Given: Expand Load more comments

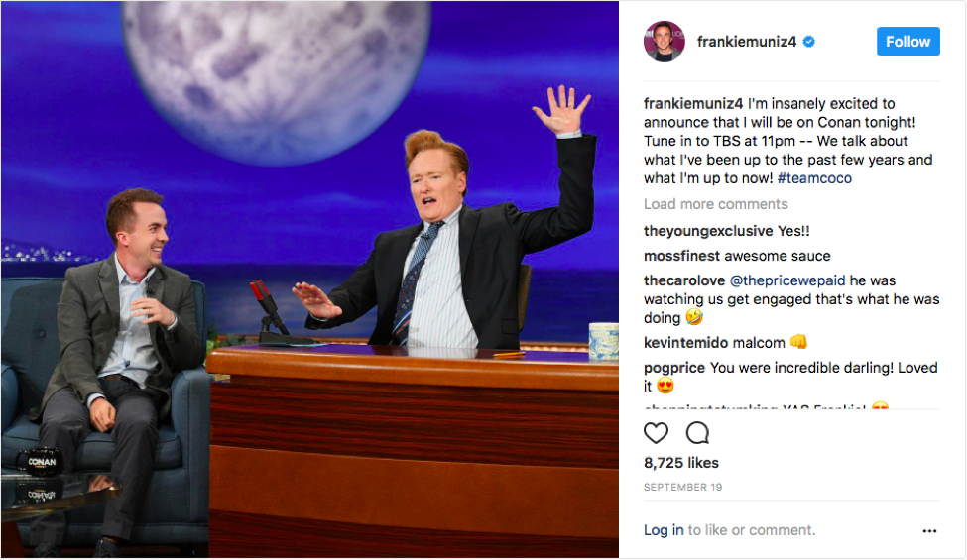Looking at the screenshot, I should point(715,204).
